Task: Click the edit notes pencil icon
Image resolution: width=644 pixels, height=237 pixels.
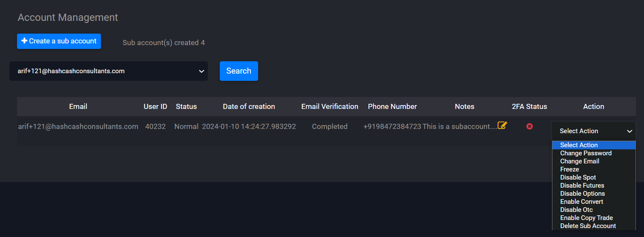Action: [x=502, y=126]
